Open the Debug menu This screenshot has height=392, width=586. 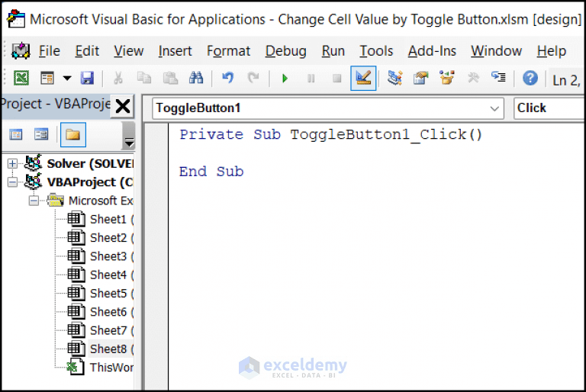(x=286, y=51)
